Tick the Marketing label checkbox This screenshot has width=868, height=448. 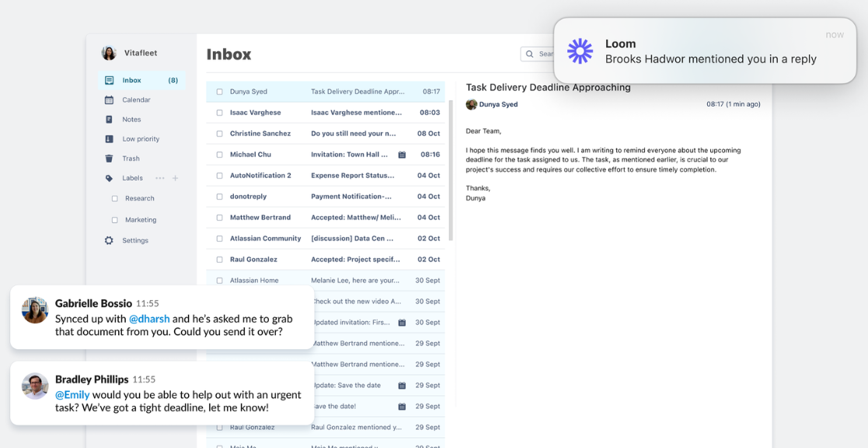tap(114, 220)
